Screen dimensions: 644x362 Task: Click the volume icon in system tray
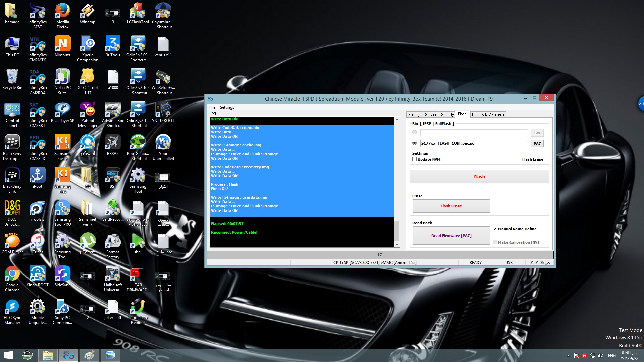[x=601, y=356]
